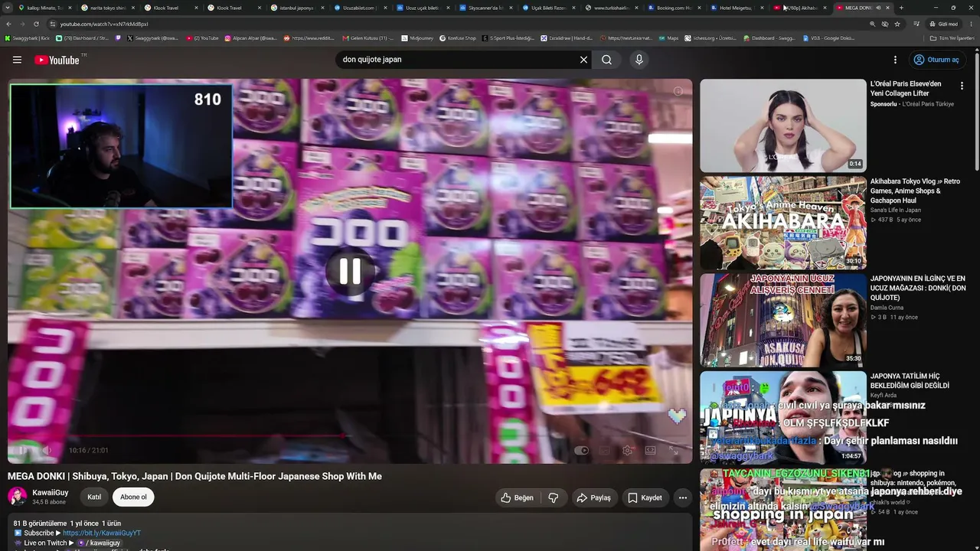Open the KawaiiGuy channel name link

(51, 493)
